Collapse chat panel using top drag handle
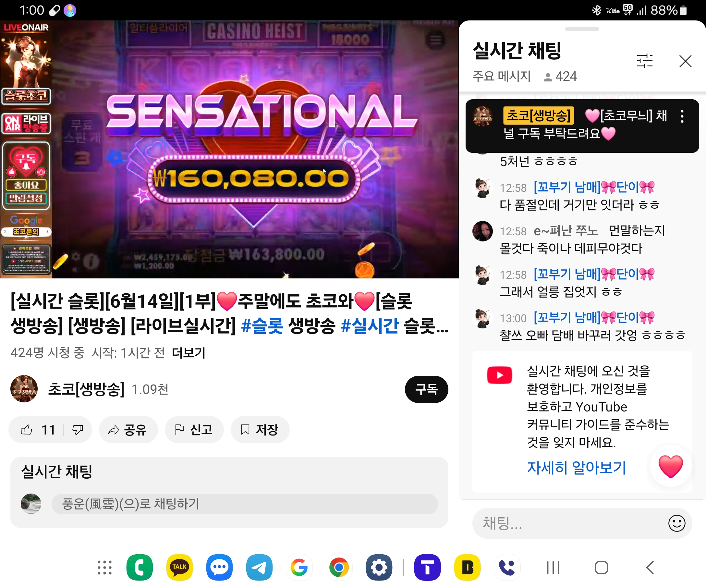 pyautogui.click(x=582, y=29)
